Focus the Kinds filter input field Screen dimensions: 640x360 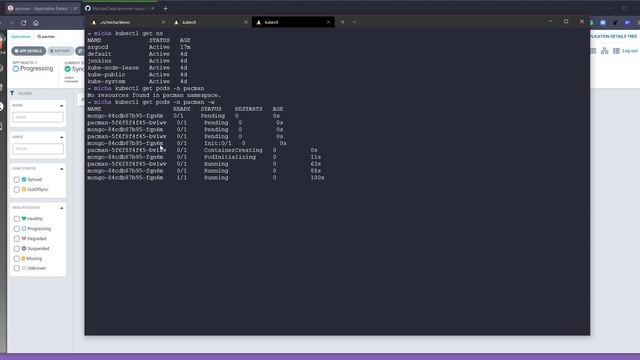point(38,149)
